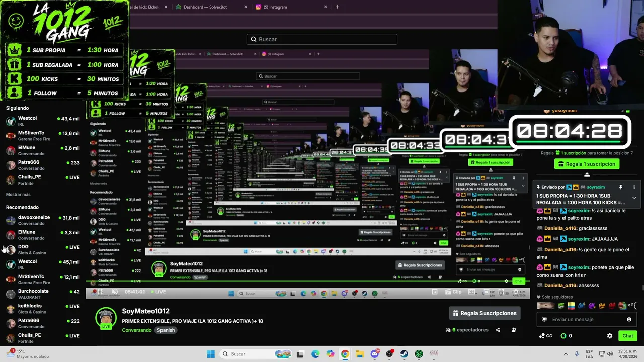Open Steam from the taskbar
The width and height of the screenshot is (644, 362).
pyautogui.click(x=404, y=354)
